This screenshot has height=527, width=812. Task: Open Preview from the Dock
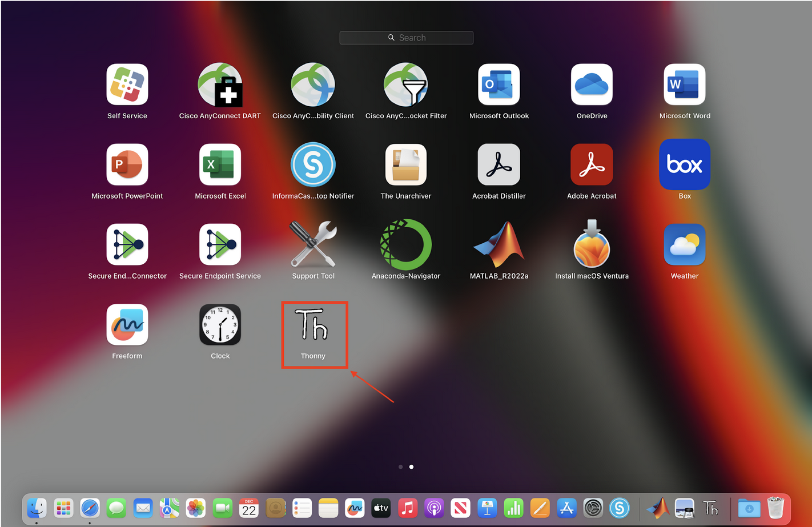[x=684, y=508]
